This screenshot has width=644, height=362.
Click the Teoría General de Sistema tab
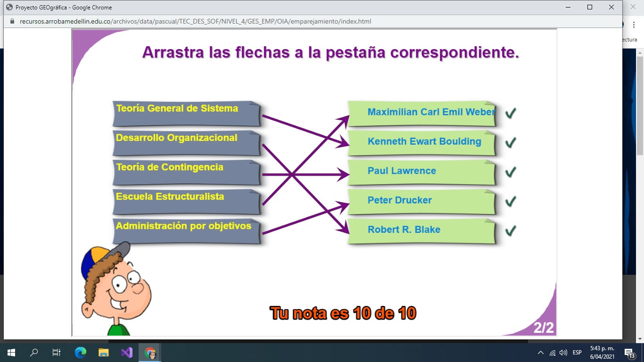click(186, 114)
